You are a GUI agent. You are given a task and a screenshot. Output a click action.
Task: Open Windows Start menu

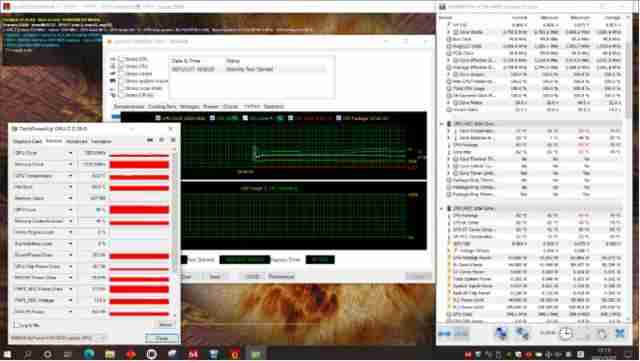tap(7, 354)
